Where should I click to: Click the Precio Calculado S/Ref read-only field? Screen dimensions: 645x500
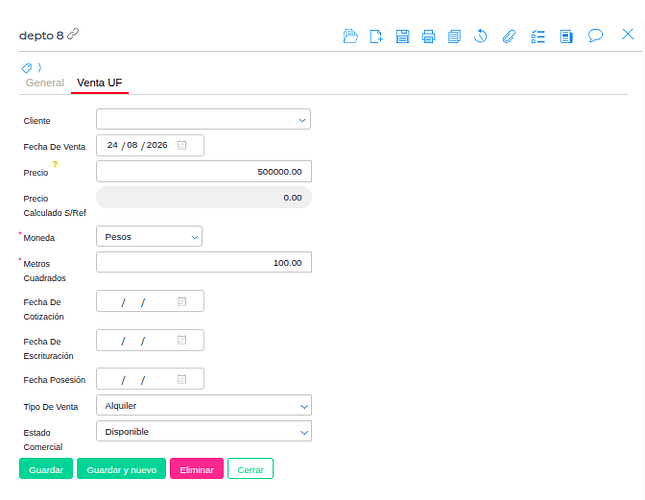(x=204, y=197)
